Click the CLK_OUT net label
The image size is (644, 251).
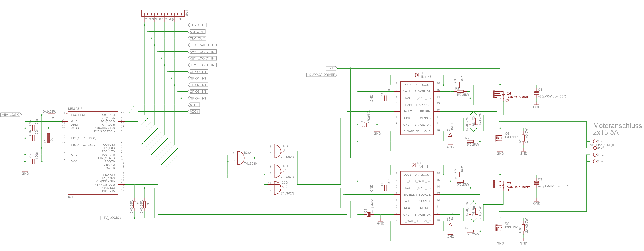197,38
